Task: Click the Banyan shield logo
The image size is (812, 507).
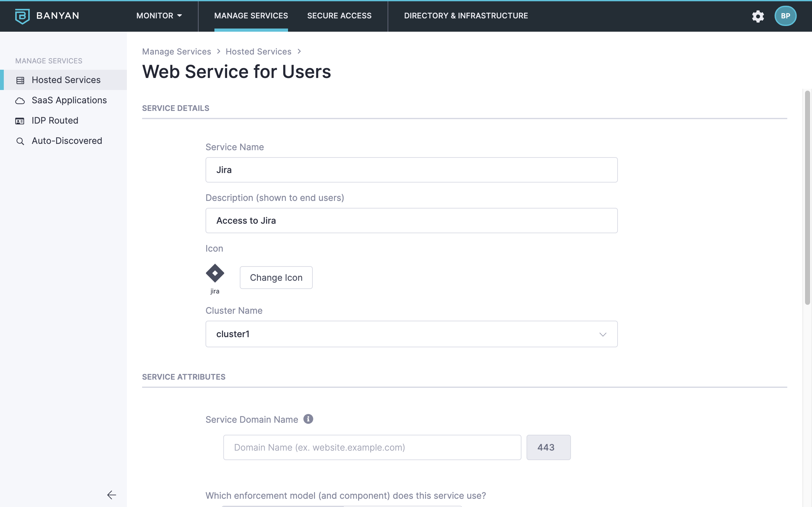Action: tap(22, 16)
